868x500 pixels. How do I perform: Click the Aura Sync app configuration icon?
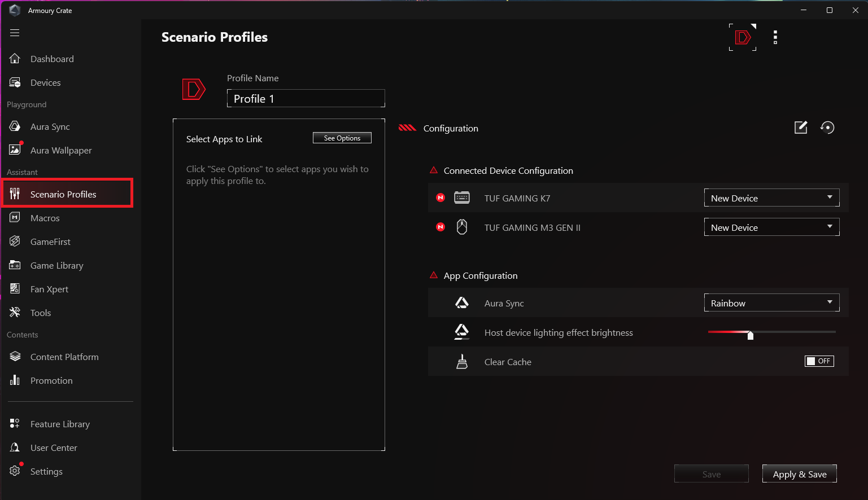462,302
